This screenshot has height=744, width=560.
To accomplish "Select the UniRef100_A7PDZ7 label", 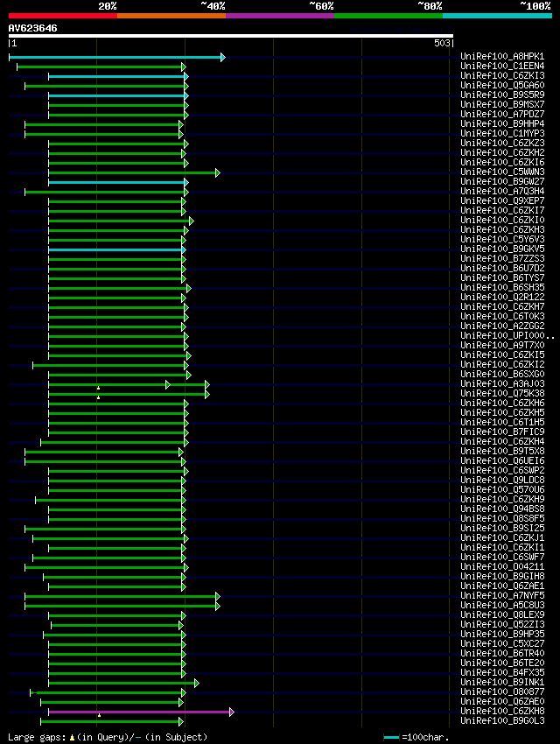I will [x=502, y=115].
